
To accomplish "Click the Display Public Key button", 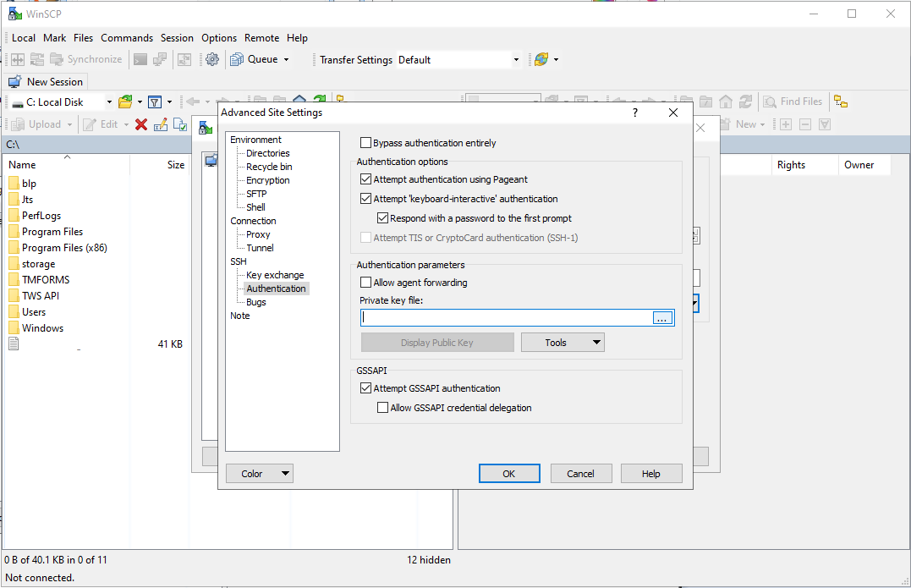I will click(x=437, y=343).
